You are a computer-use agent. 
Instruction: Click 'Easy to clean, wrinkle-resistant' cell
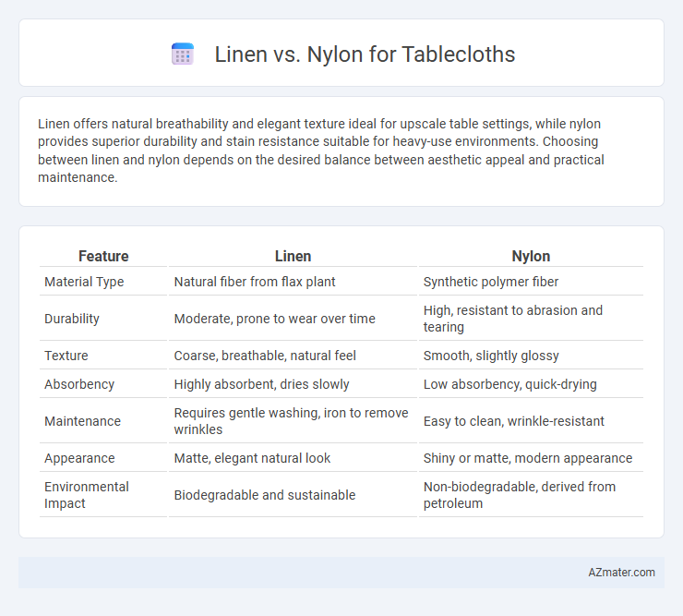click(513, 421)
